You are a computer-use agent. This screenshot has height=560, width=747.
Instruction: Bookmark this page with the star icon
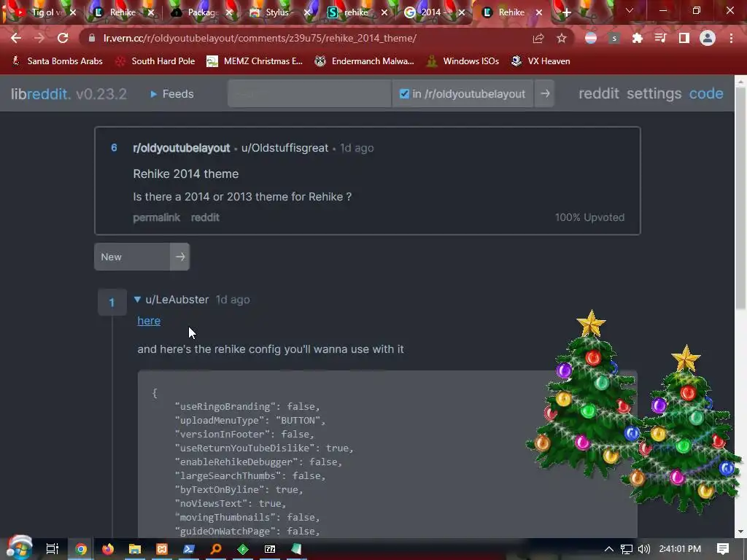point(562,38)
